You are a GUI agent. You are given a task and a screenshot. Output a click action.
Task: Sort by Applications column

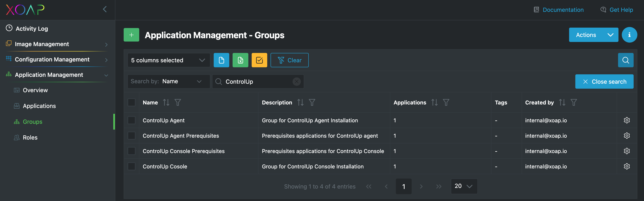(434, 102)
